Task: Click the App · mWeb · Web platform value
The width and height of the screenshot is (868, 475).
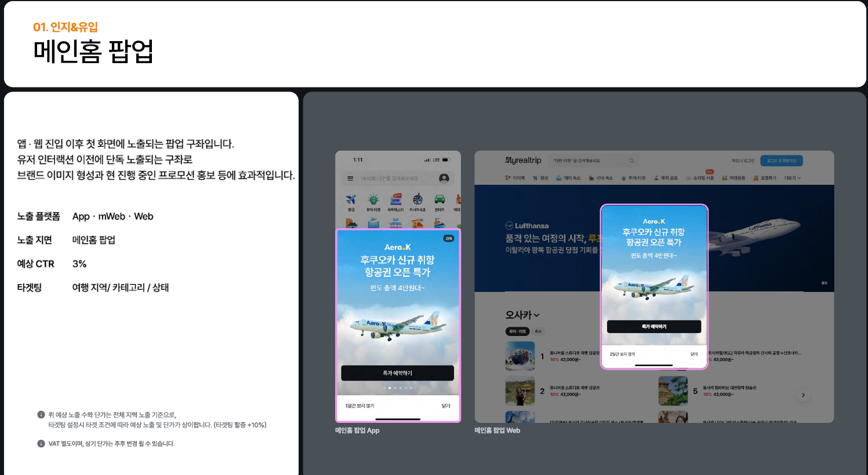Action: click(113, 216)
